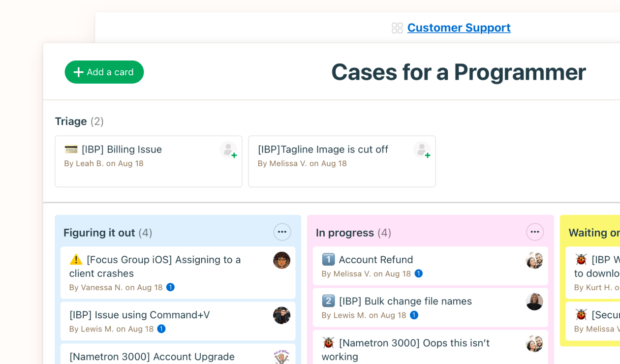Screen dimensions: 620x364
Task: Click the avatar on the Focus Group iOS crash card
Action: point(281,260)
